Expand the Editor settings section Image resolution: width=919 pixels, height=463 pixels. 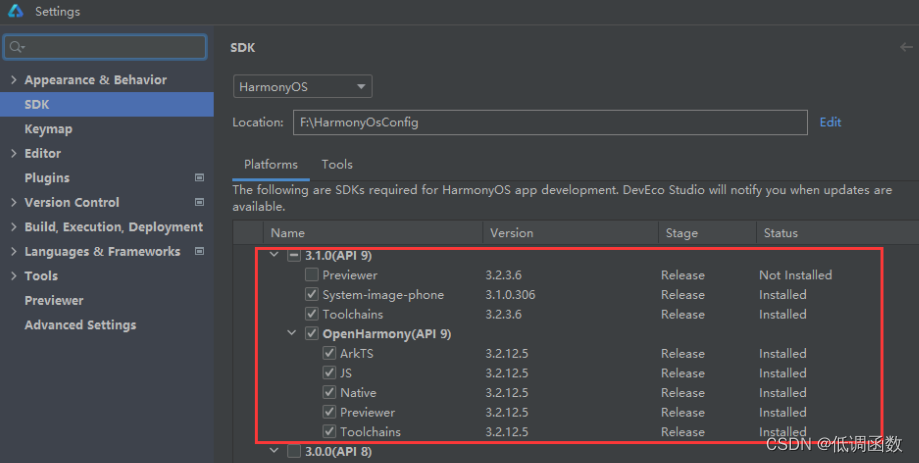tap(13, 154)
